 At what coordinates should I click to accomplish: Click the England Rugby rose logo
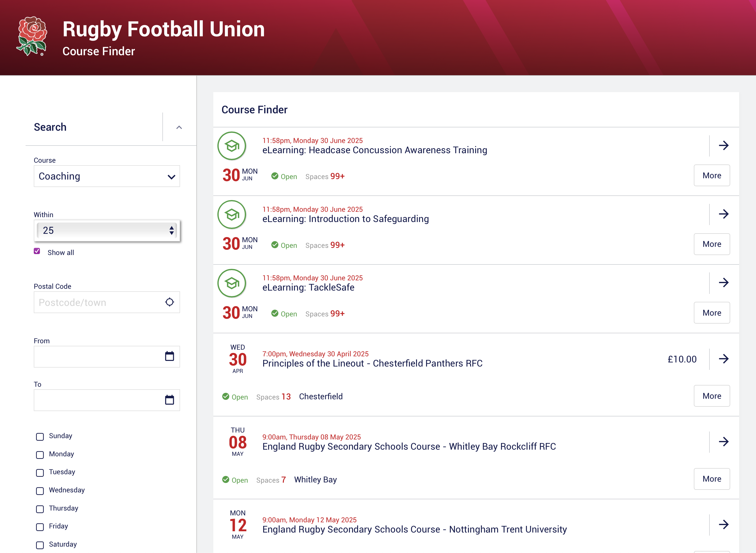point(32,36)
